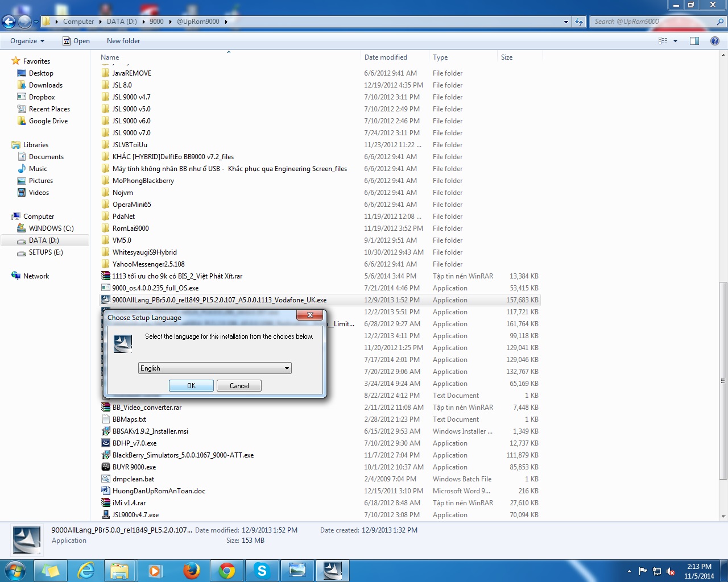728x582 pixels.
Task: Open Skype from the taskbar
Action: [262, 570]
